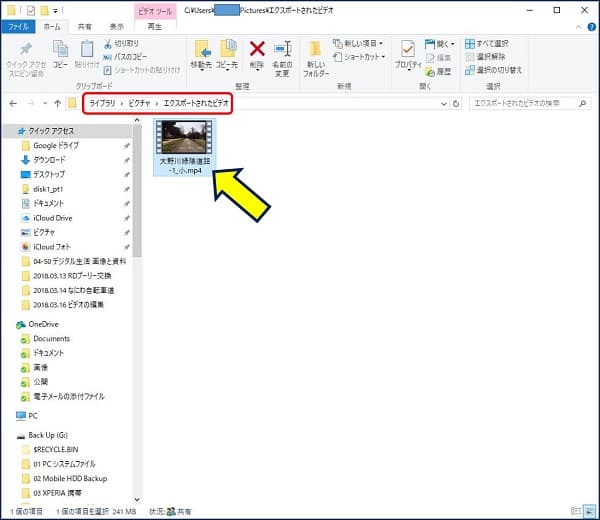This screenshot has height=520, width=600.
Task: Open the ファイル (File) menu
Action: 19,27
